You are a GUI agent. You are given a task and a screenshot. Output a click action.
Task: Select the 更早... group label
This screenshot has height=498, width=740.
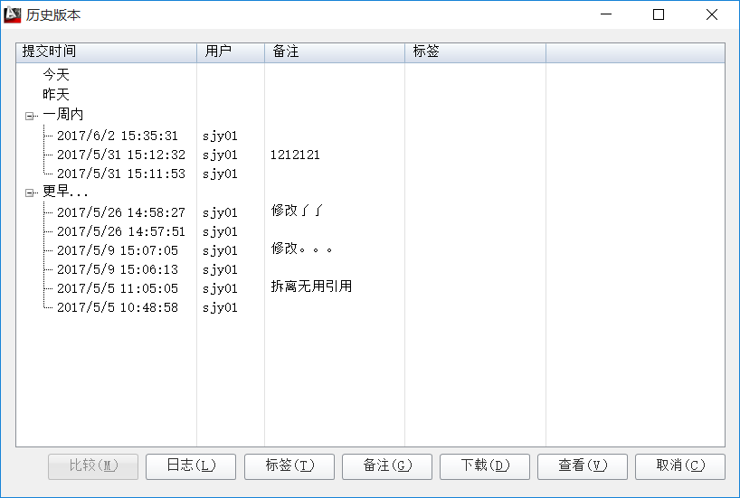(65, 191)
